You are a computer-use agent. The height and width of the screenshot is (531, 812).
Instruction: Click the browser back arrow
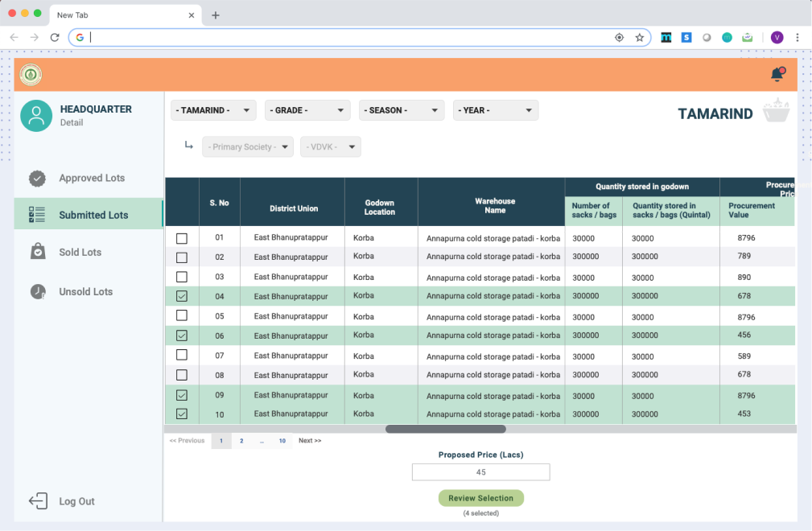[x=14, y=37]
